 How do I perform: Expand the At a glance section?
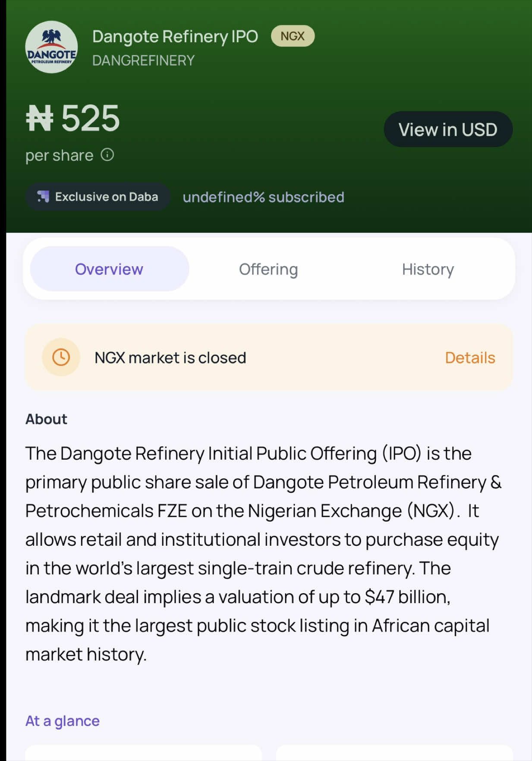(63, 721)
